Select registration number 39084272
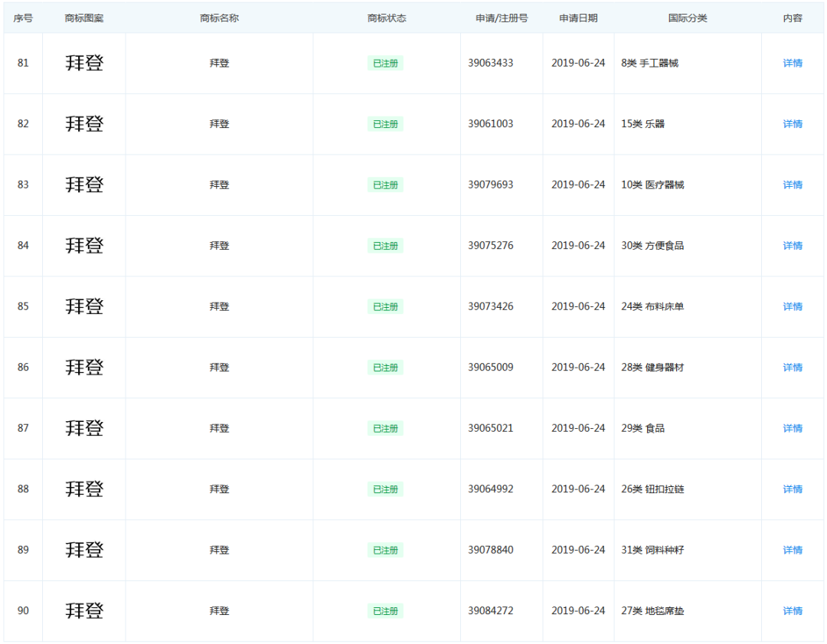This screenshot has width=827, height=644. tap(491, 611)
